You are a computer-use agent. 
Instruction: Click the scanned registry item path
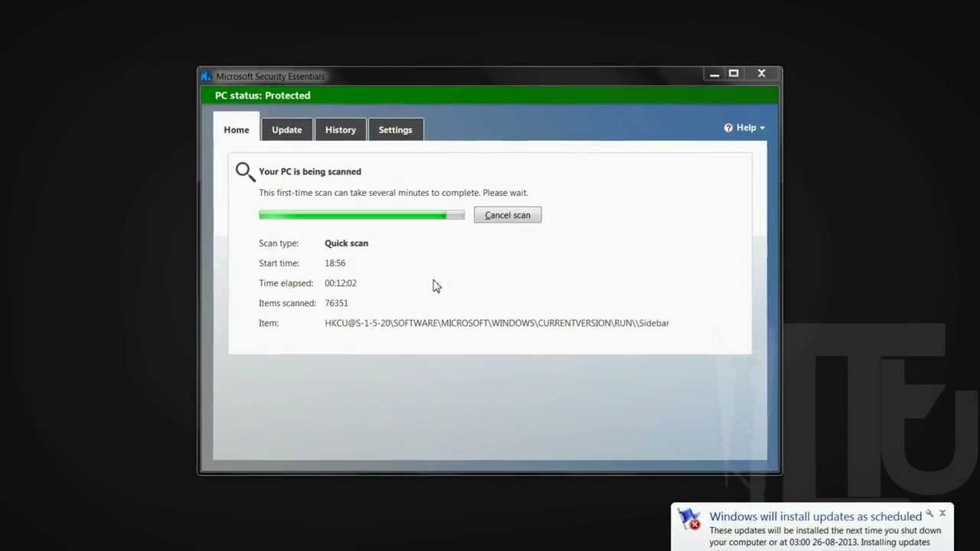(497, 323)
